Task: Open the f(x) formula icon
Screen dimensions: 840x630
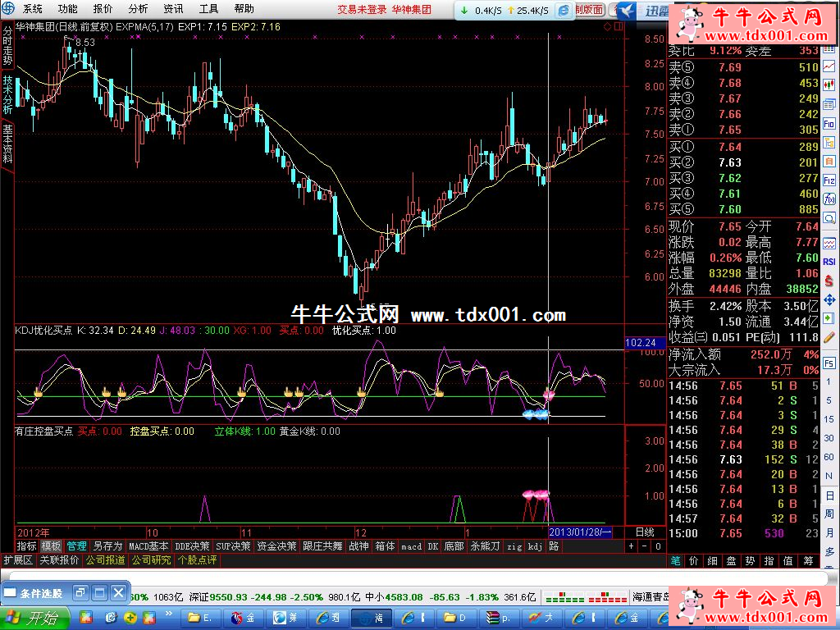Action: pyautogui.click(x=829, y=199)
